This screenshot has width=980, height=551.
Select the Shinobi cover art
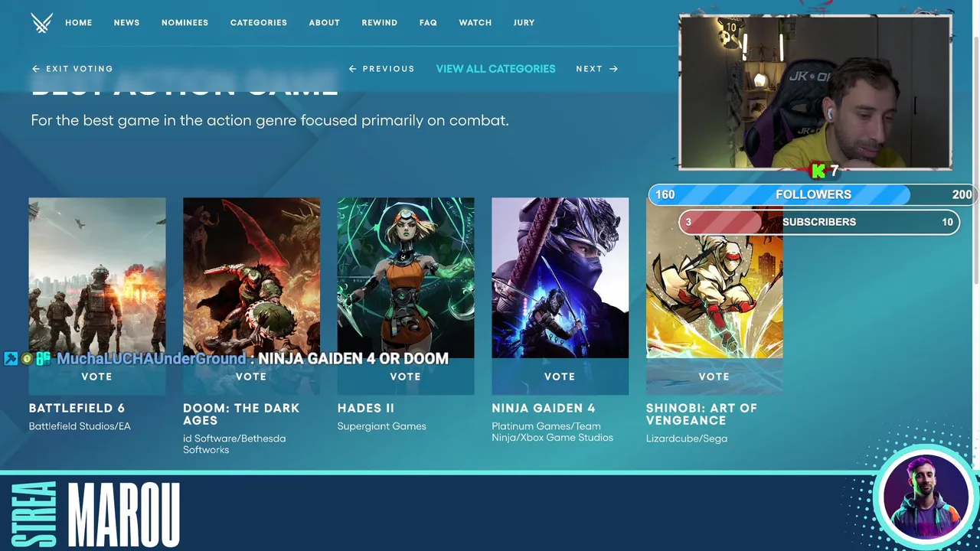pos(714,277)
